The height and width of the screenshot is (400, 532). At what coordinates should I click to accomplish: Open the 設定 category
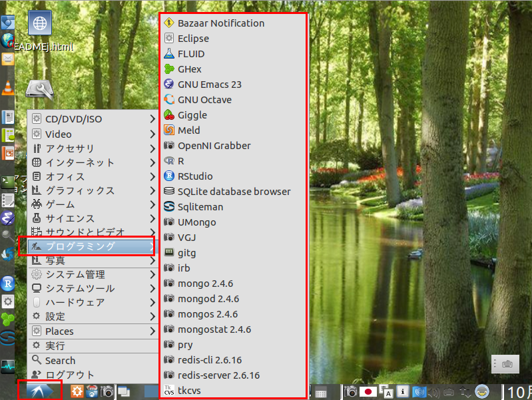(x=93, y=317)
